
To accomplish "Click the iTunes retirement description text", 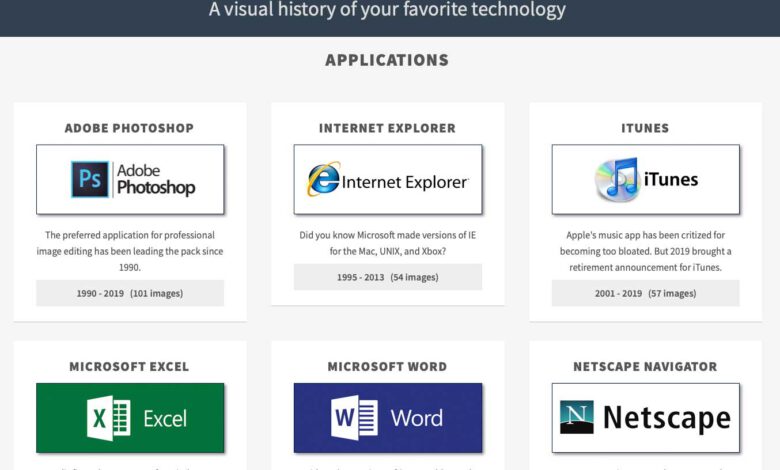I will (645, 251).
